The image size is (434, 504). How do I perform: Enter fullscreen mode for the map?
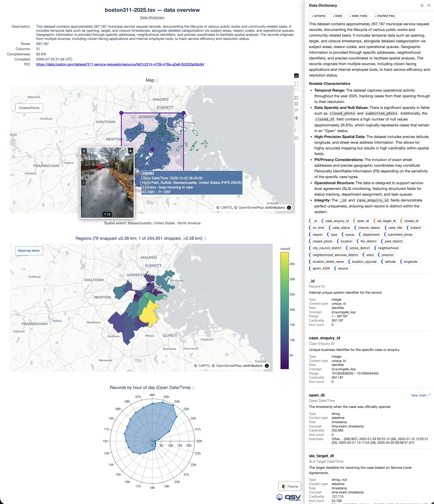(296, 84)
